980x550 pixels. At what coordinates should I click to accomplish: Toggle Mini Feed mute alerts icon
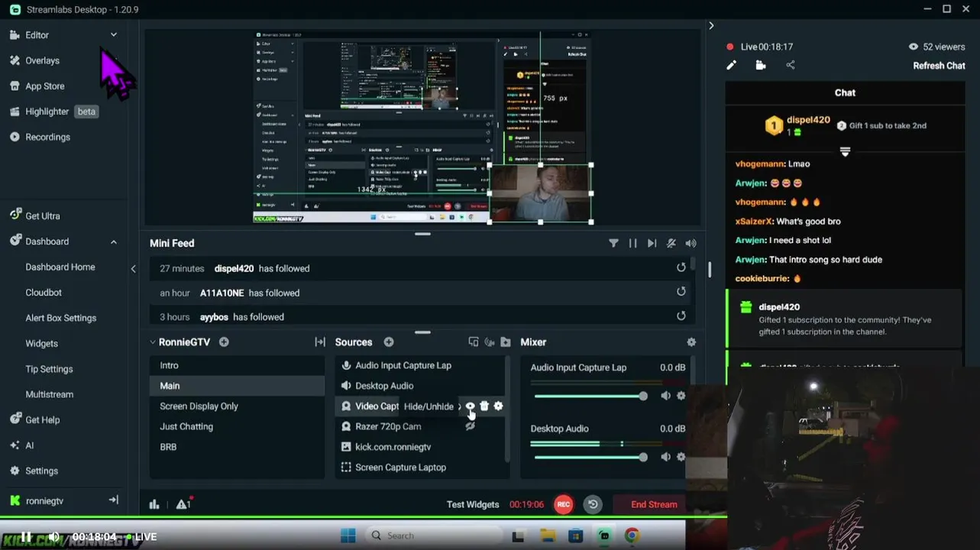(x=671, y=243)
